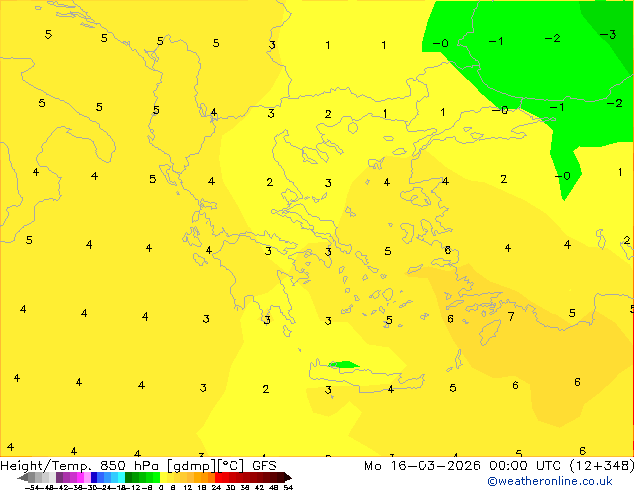This screenshot has width=634, height=490.
Task: Click the '-54' label on the legend scale
Action: pyautogui.click(x=32, y=487)
